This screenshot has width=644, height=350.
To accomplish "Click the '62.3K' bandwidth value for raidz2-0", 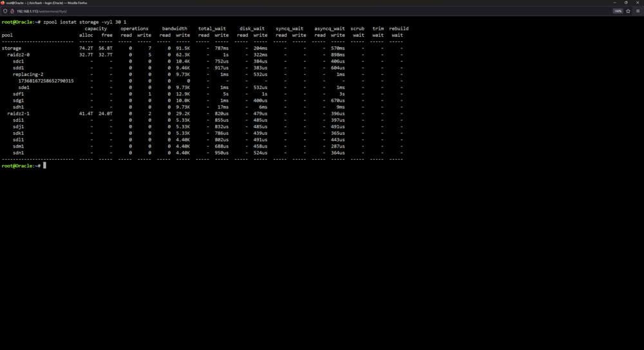I will [x=183, y=55].
